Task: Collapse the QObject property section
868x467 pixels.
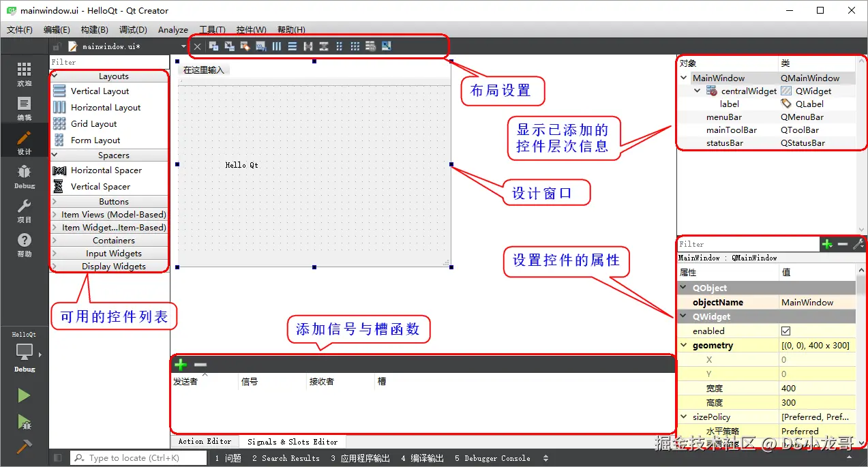Action: [684, 288]
